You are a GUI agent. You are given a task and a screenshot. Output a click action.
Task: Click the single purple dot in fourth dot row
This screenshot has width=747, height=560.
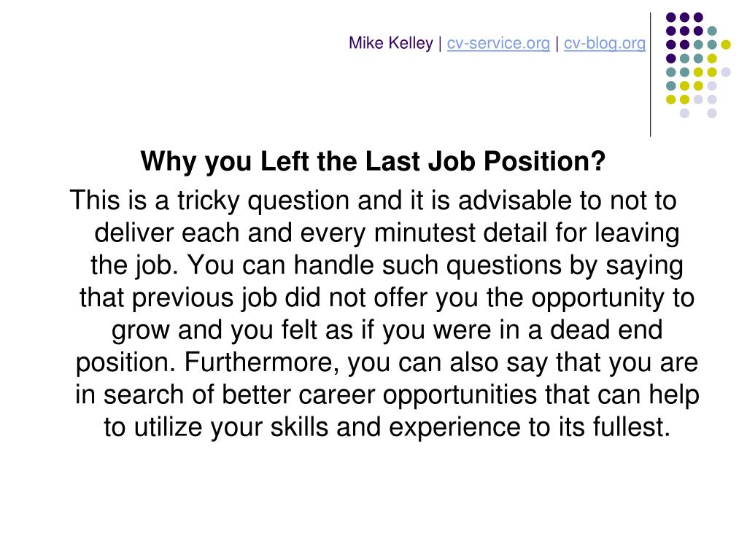[671, 58]
